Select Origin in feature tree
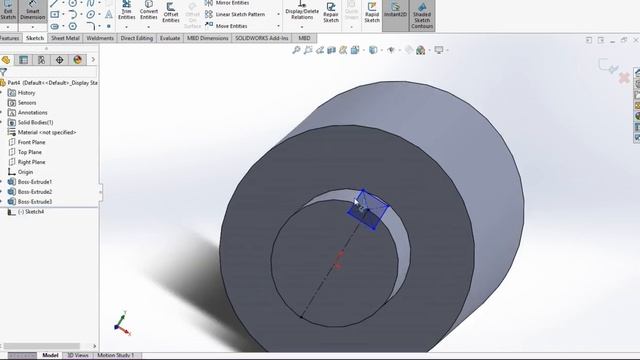 click(x=20, y=172)
